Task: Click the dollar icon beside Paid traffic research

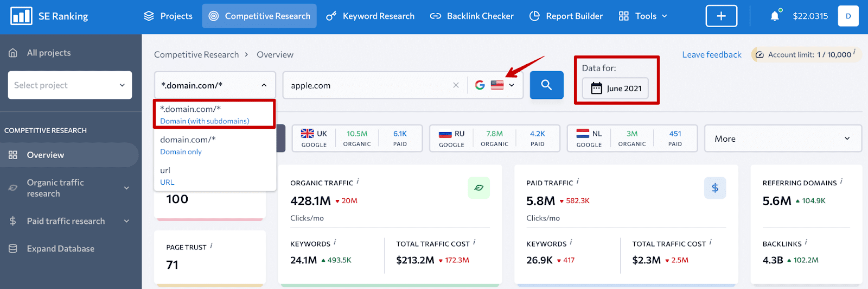Action: click(13, 221)
